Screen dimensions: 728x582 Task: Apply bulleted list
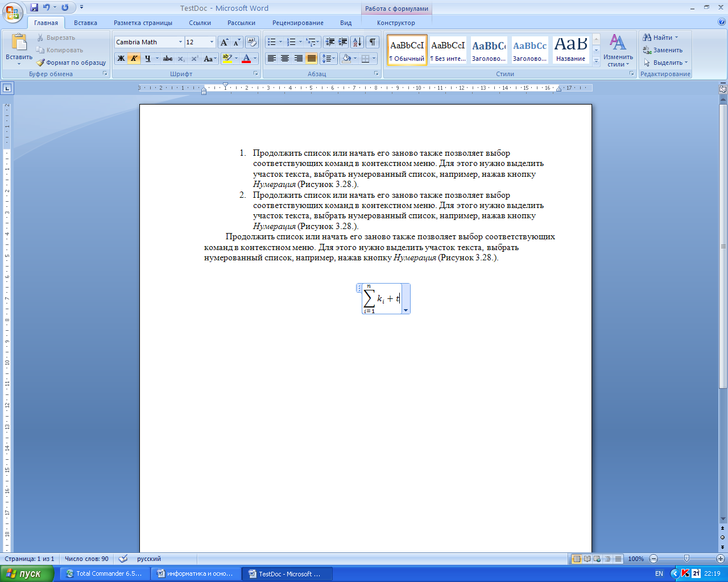click(272, 42)
